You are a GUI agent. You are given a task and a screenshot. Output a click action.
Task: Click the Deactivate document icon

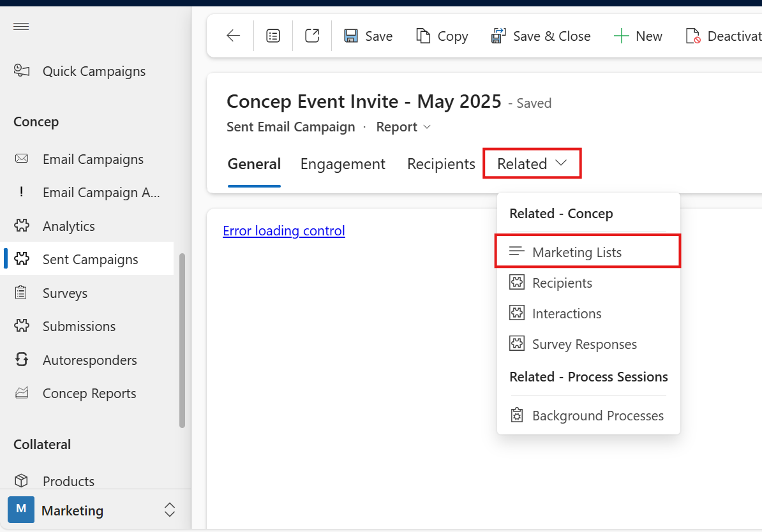693,36
